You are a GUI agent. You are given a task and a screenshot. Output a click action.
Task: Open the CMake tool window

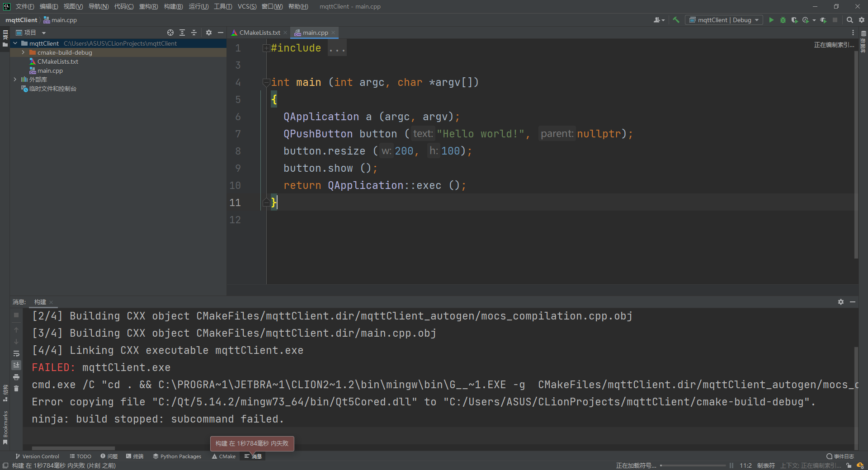[224, 456]
